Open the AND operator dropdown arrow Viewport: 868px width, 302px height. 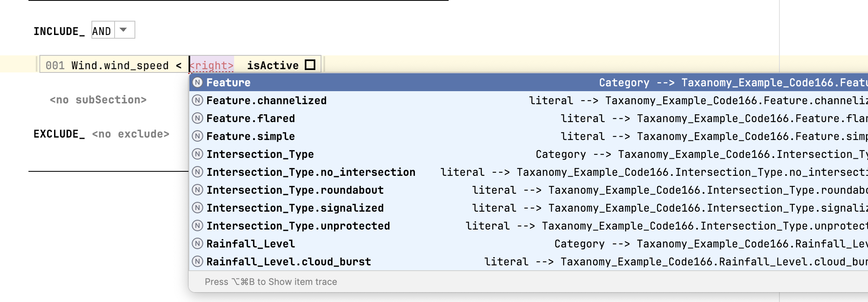[124, 30]
